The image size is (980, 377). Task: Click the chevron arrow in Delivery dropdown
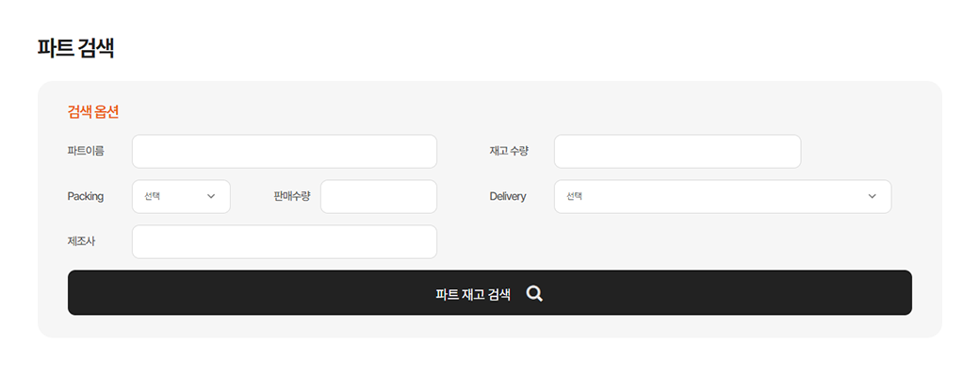[x=872, y=196]
